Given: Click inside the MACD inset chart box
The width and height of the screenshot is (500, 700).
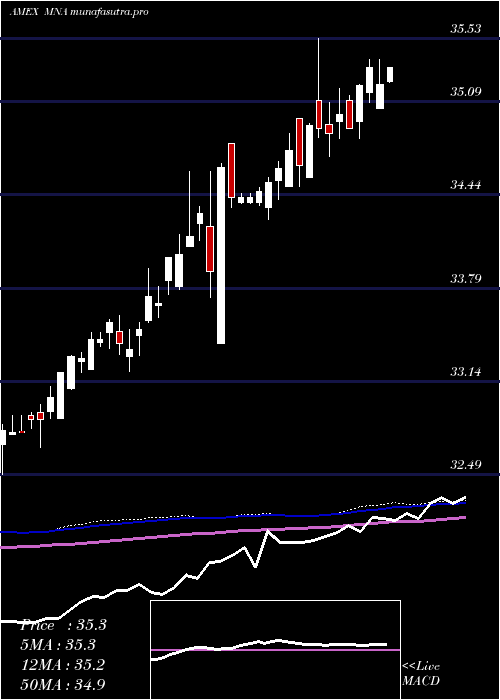Looking at the screenshot, I should (x=275, y=650).
